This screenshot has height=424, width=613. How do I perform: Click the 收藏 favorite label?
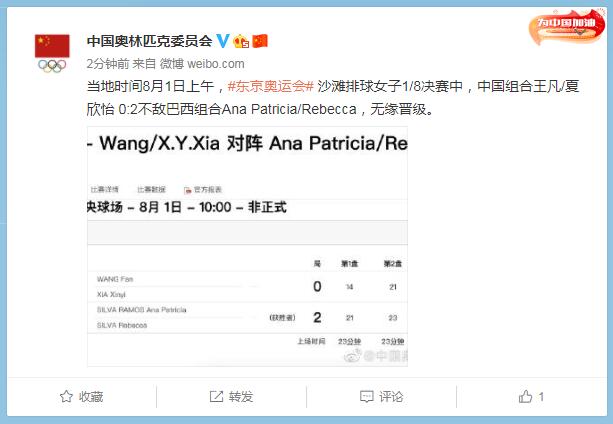click(91, 397)
